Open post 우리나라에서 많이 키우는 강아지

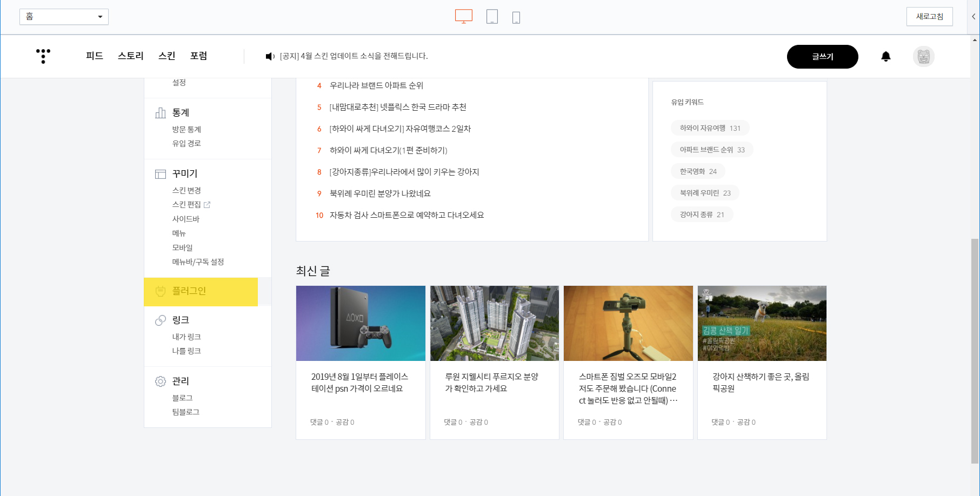click(404, 172)
